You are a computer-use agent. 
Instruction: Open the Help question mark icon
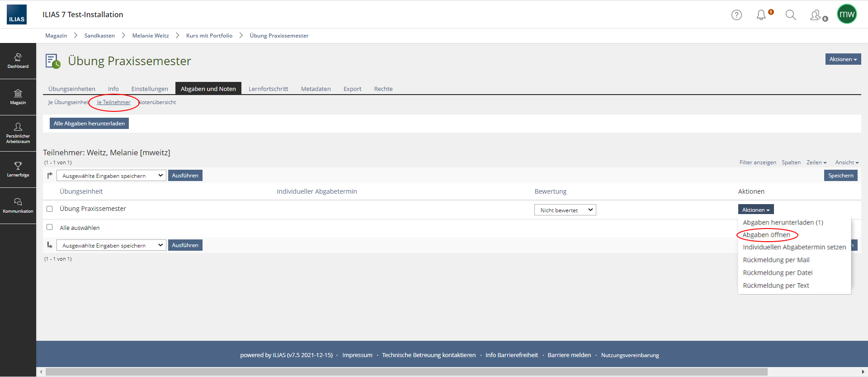tap(736, 15)
